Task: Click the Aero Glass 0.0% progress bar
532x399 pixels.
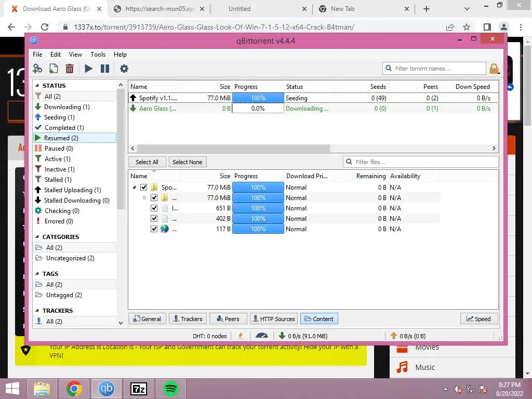Action: pos(258,109)
